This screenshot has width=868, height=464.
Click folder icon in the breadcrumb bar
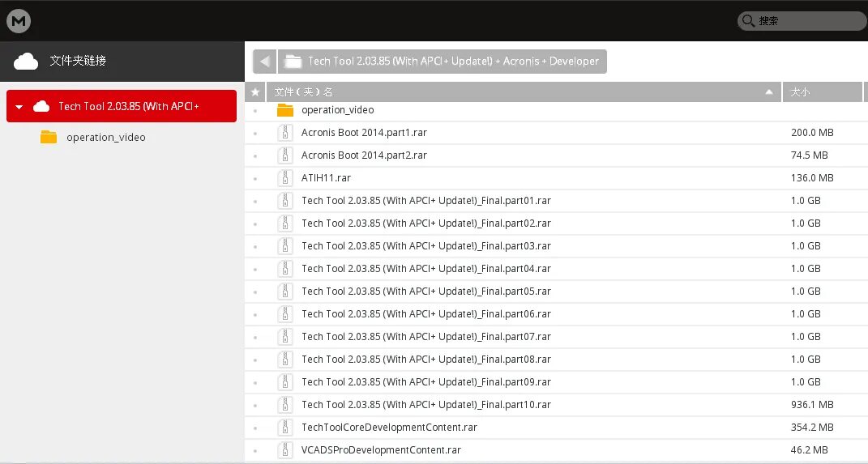click(x=293, y=62)
